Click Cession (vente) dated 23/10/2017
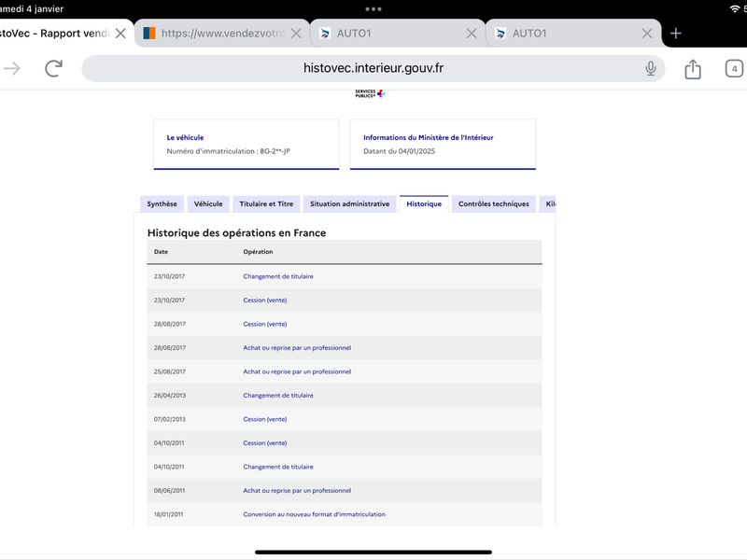Viewport: 747px width, 560px height. (265, 300)
